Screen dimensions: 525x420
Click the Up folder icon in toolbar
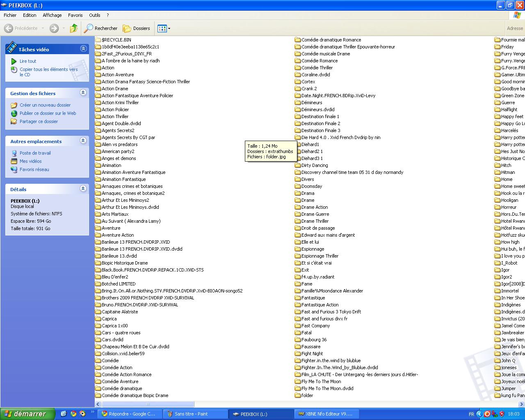click(74, 28)
